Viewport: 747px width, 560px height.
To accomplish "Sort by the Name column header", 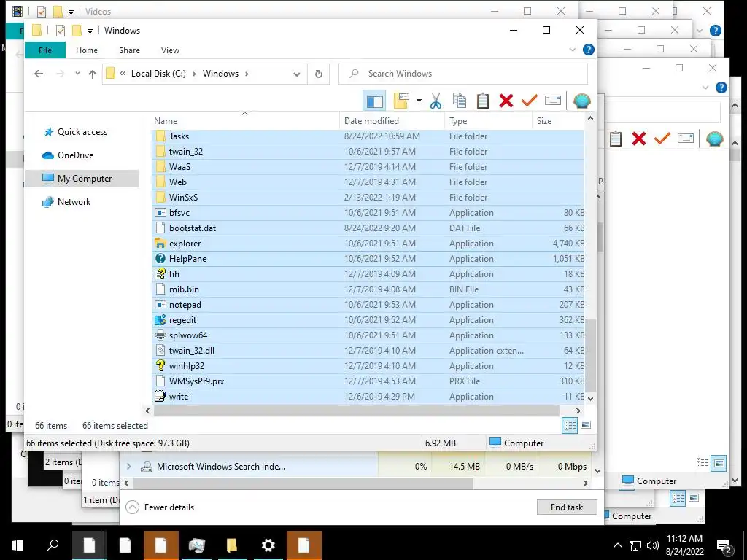I will point(245,121).
